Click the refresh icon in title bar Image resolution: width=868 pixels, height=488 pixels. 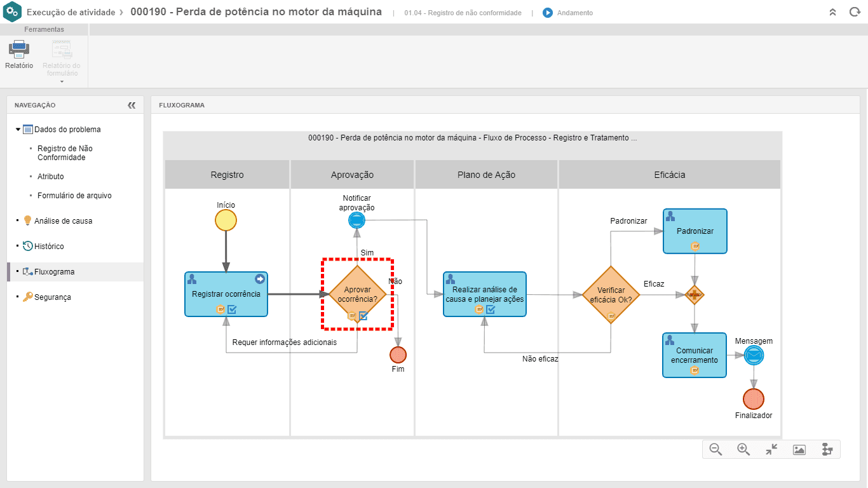click(855, 12)
